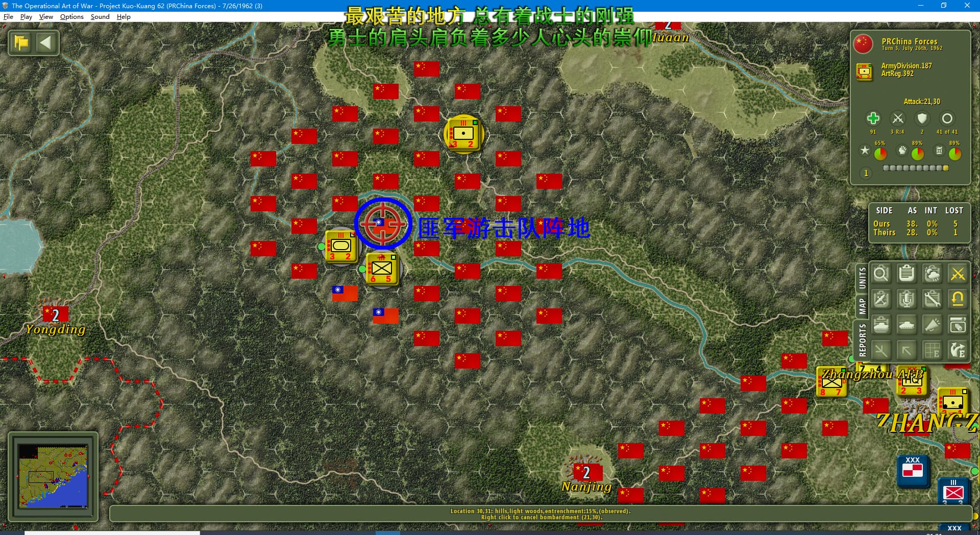This screenshot has height=535, width=980.
Task: Open the supply crate window icon
Action: [x=958, y=325]
